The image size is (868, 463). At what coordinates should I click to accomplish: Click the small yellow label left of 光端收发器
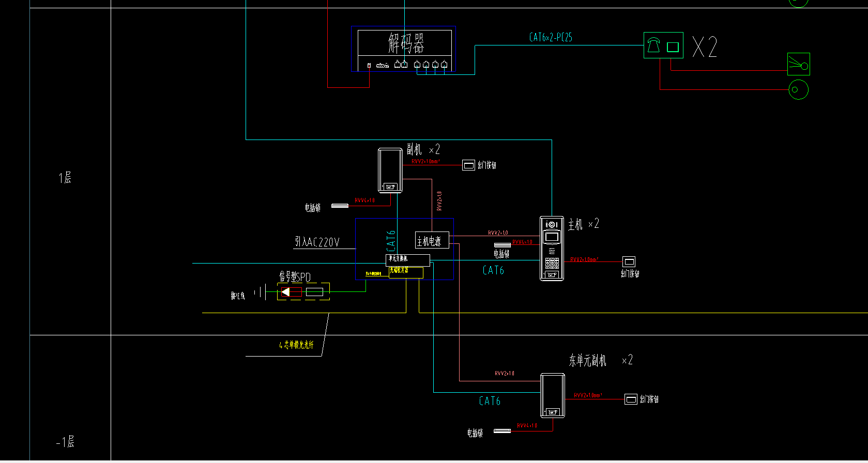coord(373,273)
